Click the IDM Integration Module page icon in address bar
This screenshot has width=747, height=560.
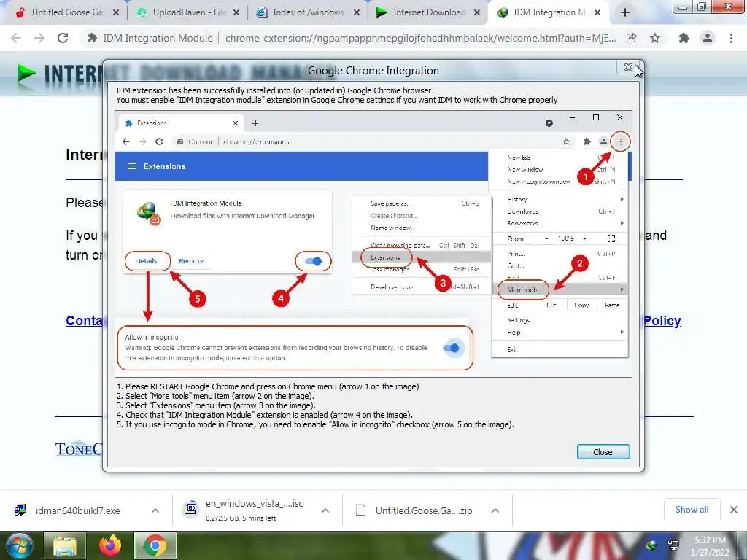(93, 38)
